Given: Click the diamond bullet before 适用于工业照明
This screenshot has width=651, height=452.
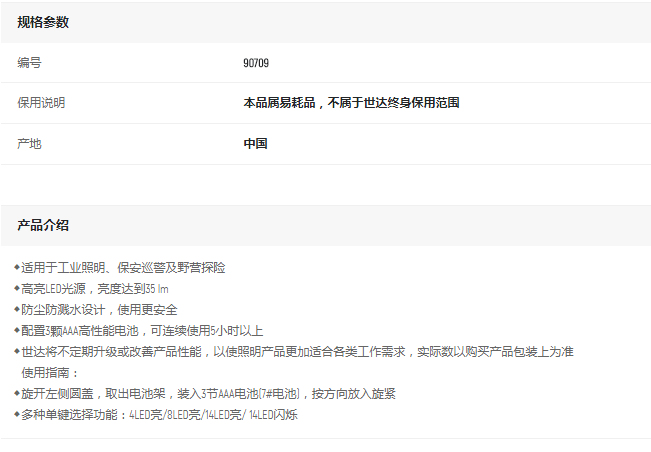Looking at the screenshot, I should 17,268.
